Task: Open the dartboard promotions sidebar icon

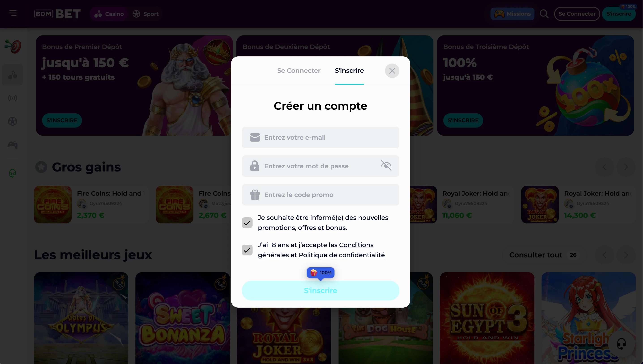Action: pyautogui.click(x=13, y=46)
